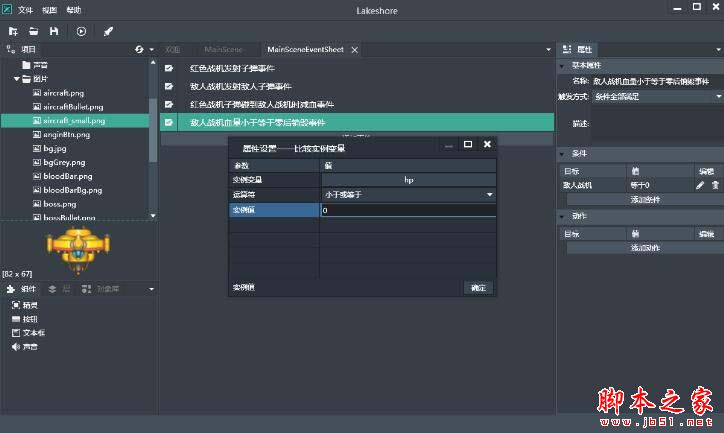Click the new project toolbar icon
The image size is (724, 433).
13,31
